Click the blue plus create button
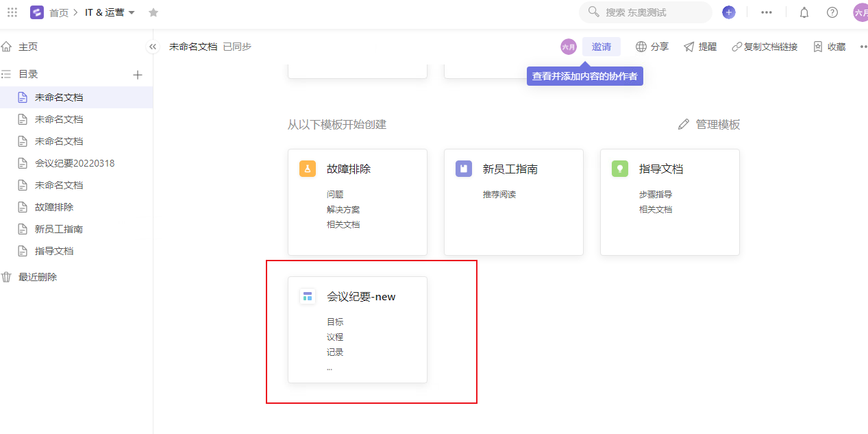 tap(729, 12)
